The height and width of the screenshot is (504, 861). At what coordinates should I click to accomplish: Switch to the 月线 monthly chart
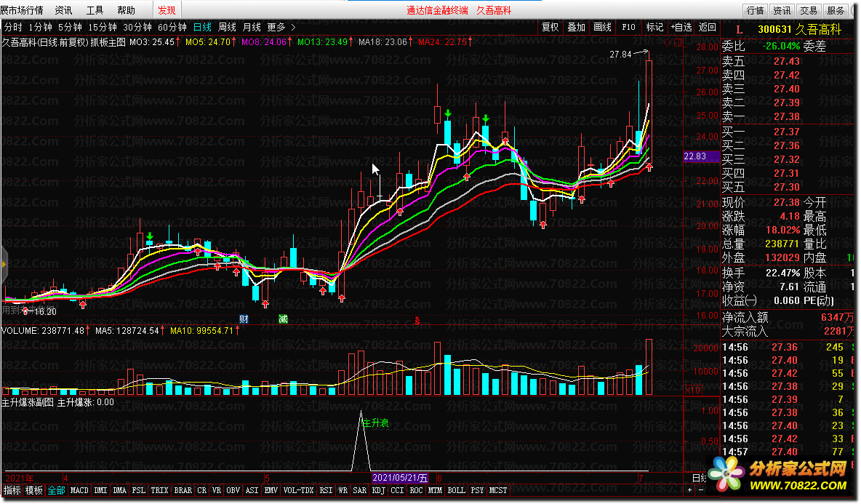(252, 27)
